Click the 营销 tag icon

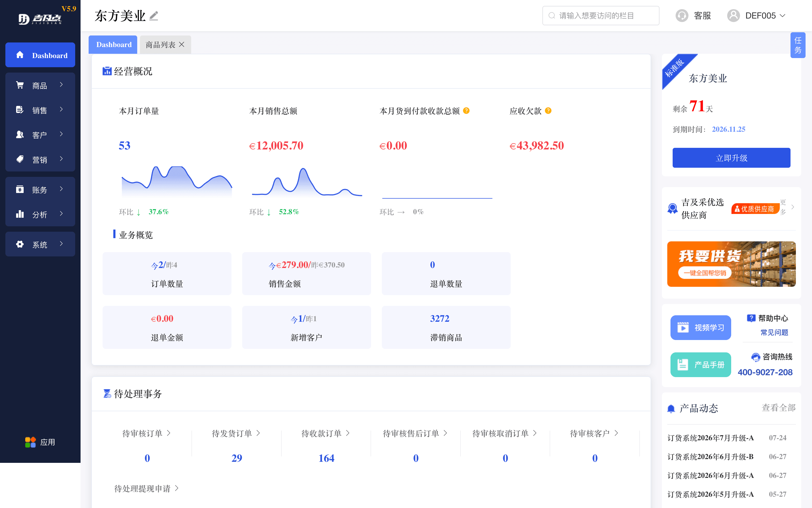[x=20, y=159]
